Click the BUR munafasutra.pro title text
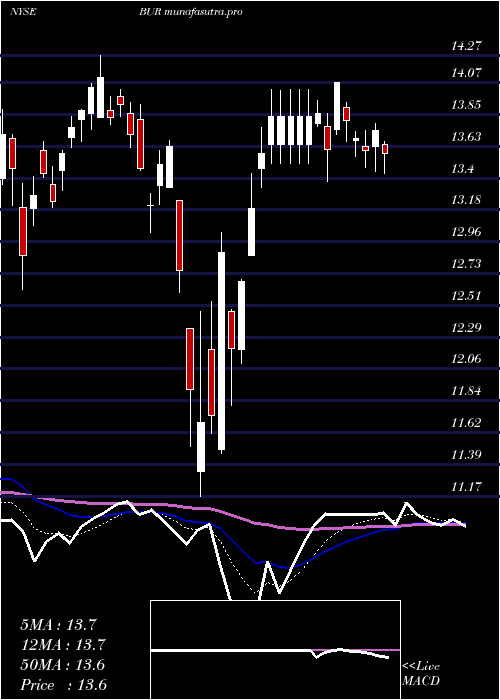The width and height of the screenshot is (500, 700). (x=191, y=12)
